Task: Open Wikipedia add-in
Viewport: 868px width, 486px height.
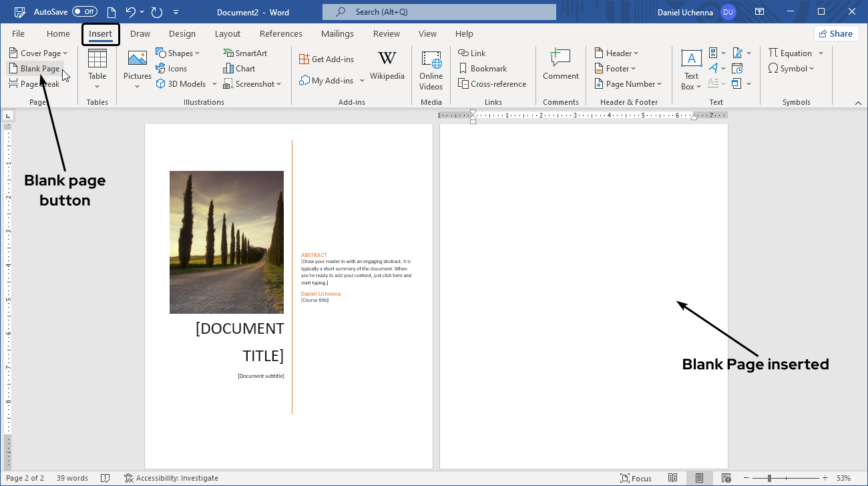Action: (x=387, y=67)
